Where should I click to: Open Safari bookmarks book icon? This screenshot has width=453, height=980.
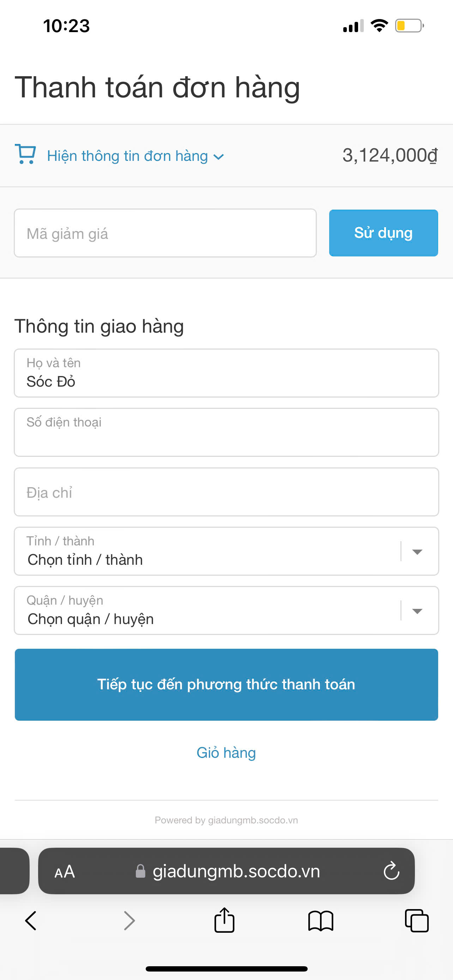click(321, 921)
